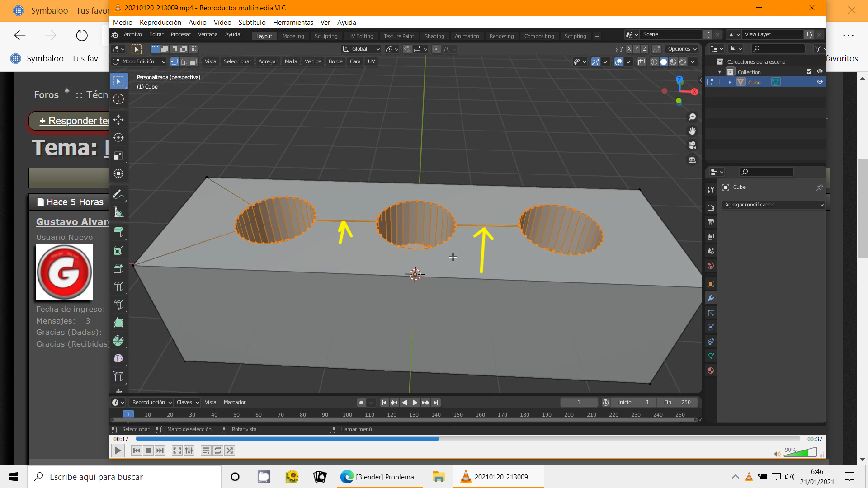Skip to next media in VLC

[x=160, y=450]
